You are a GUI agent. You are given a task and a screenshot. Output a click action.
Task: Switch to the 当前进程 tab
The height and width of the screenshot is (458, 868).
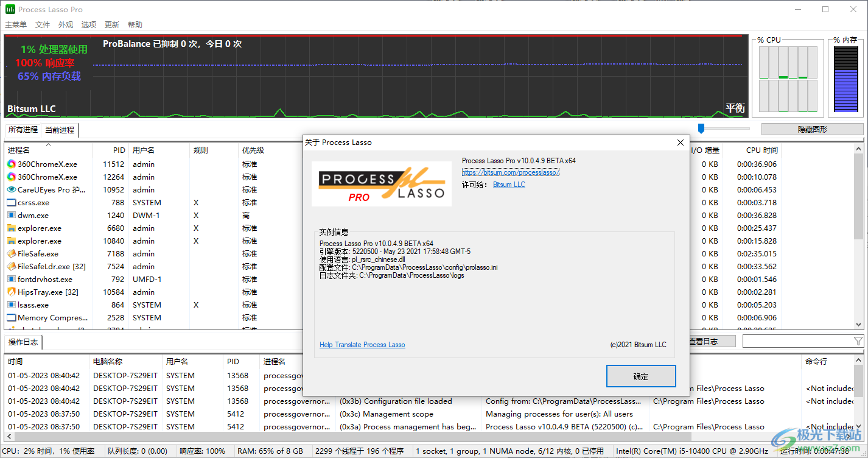coord(60,130)
